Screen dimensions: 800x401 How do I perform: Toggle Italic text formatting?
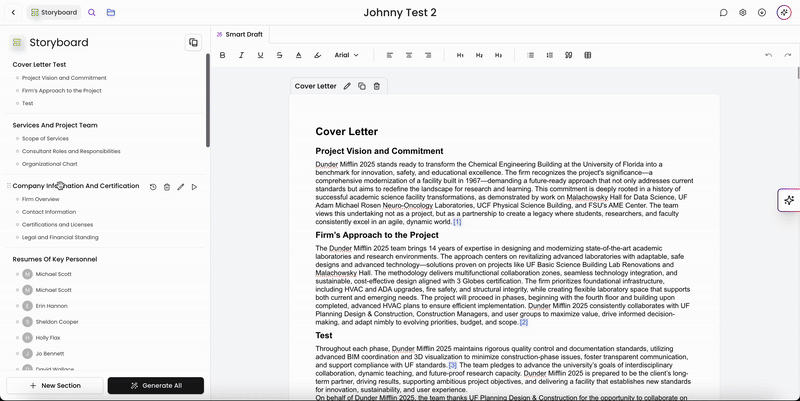(241, 55)
